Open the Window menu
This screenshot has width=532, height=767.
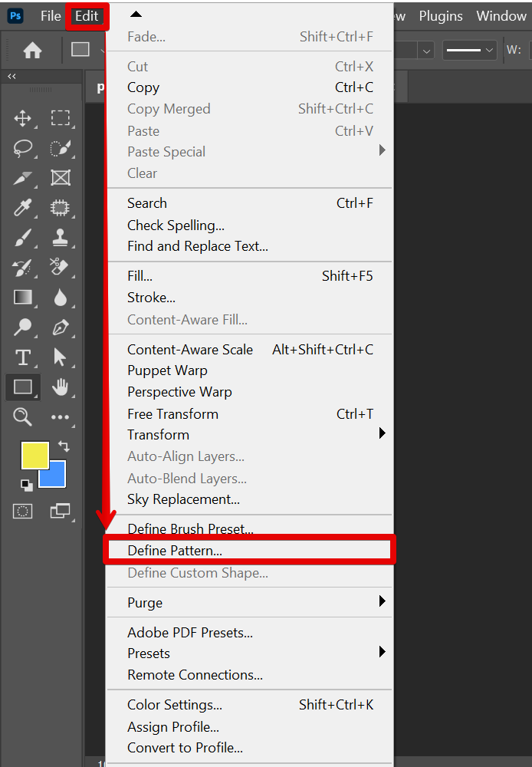[x=501, y=15]
